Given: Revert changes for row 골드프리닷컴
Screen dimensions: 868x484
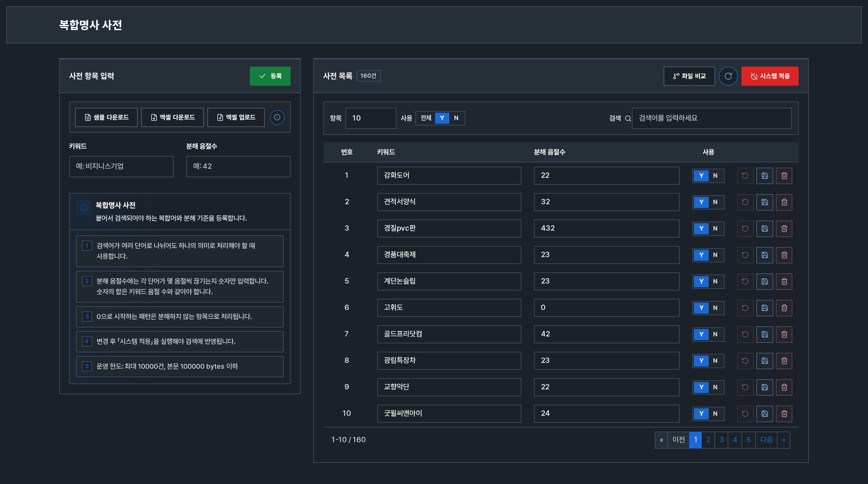Looking at the screenshot, I should pos(745,335).
